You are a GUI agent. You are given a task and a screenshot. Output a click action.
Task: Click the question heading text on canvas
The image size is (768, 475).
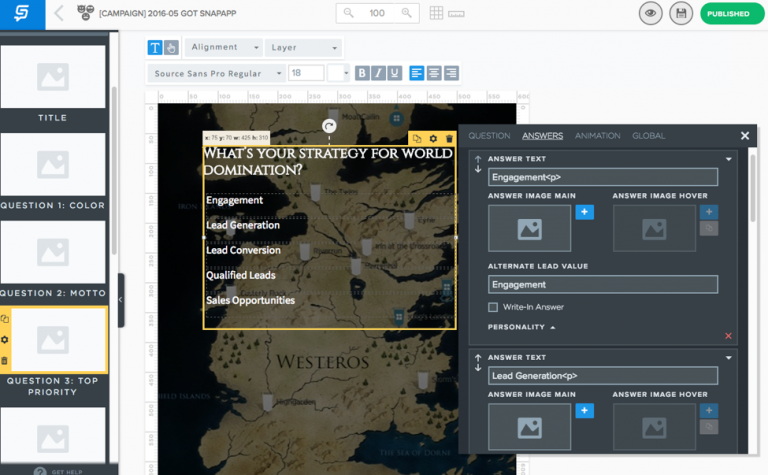pos(328,161)
